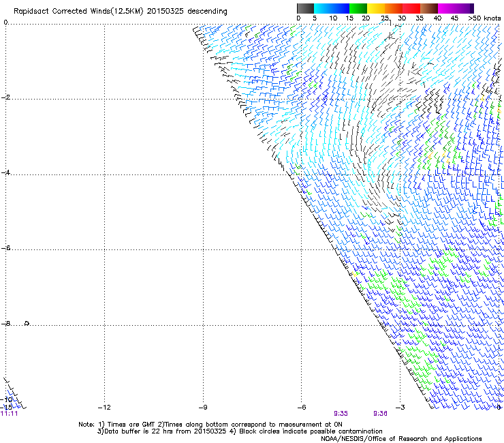Click the dark blue legend segment
504x443 pixels.
pyautogui.click(x=341, y=8)
